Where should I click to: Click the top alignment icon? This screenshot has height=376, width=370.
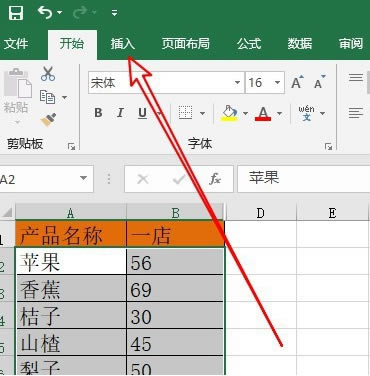pyautogui.click(x=356, y=78)
